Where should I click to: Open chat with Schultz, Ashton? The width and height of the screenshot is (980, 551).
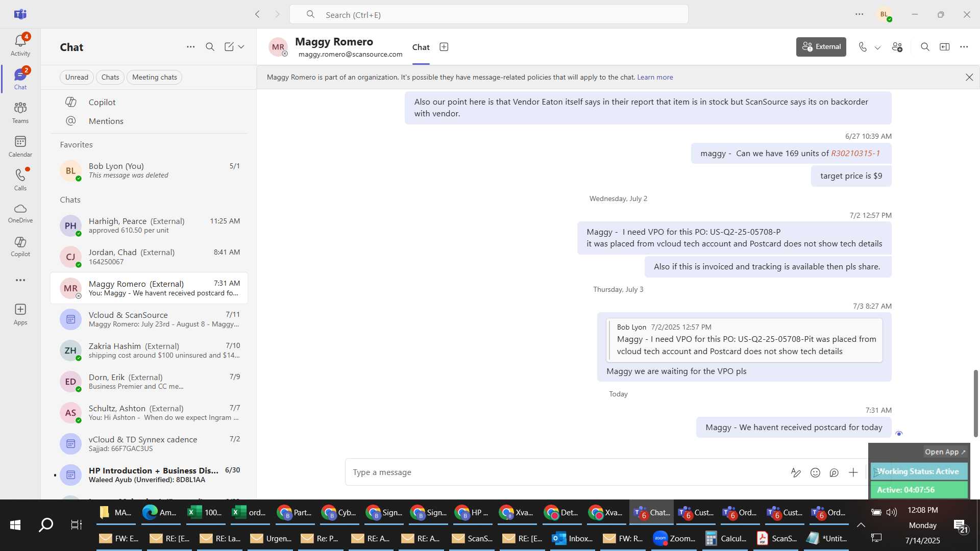click(149, 412)
